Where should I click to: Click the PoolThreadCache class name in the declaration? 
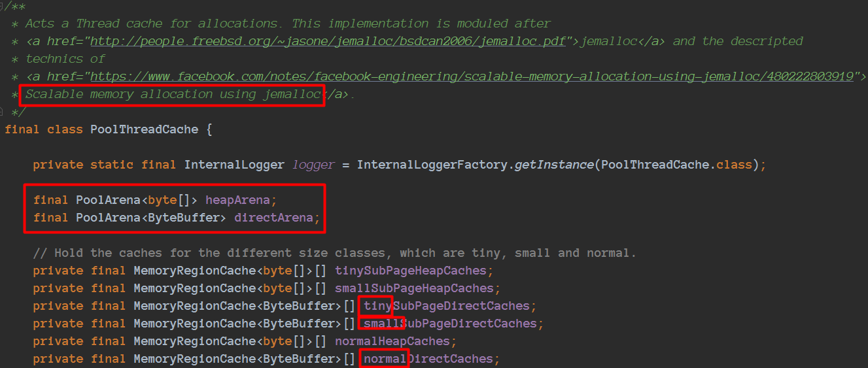pos(144,129)
